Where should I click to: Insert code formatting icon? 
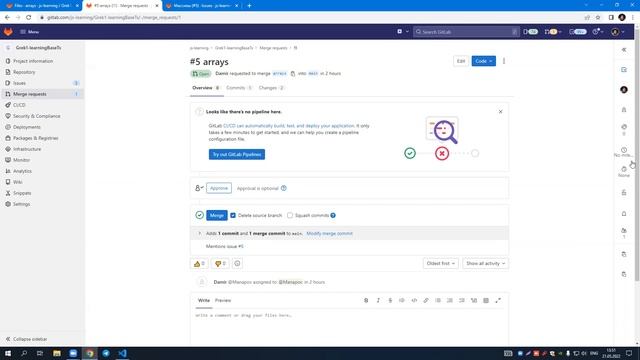tap(414, 300)
